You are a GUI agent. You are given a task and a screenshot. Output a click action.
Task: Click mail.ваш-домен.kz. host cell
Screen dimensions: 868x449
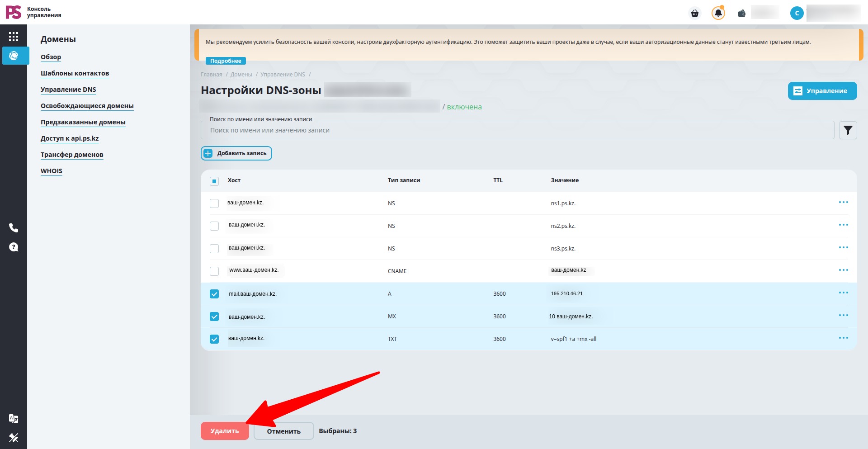(x=253, y=294)
